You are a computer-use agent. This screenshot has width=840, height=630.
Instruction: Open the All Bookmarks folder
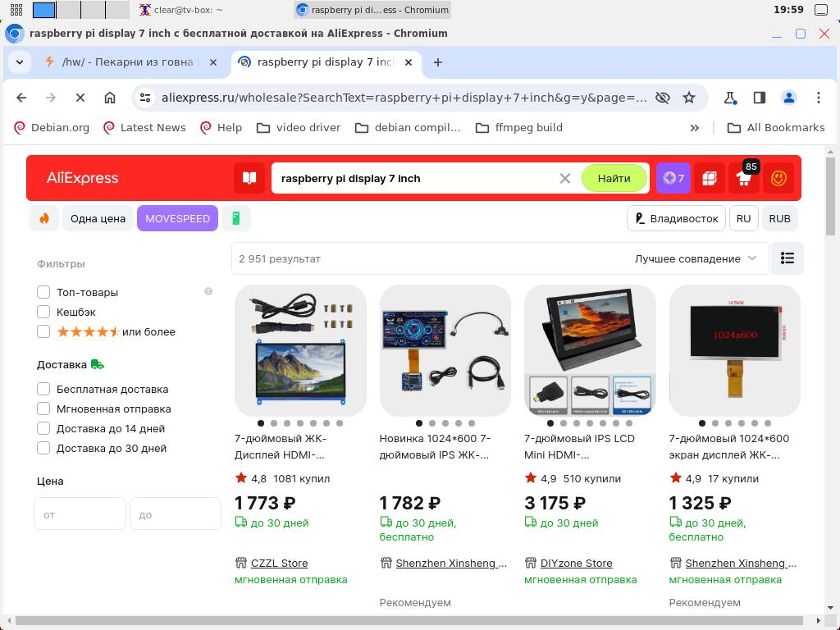coord(776,128)
